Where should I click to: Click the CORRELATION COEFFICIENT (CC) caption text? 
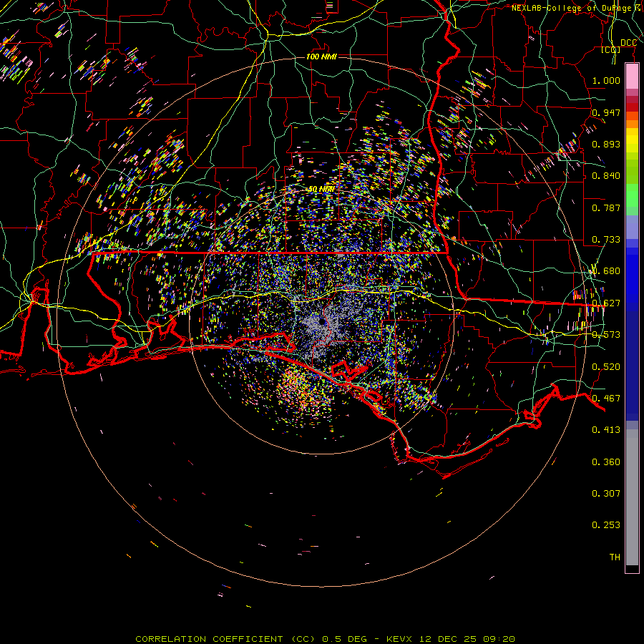[x=225, y=639]
